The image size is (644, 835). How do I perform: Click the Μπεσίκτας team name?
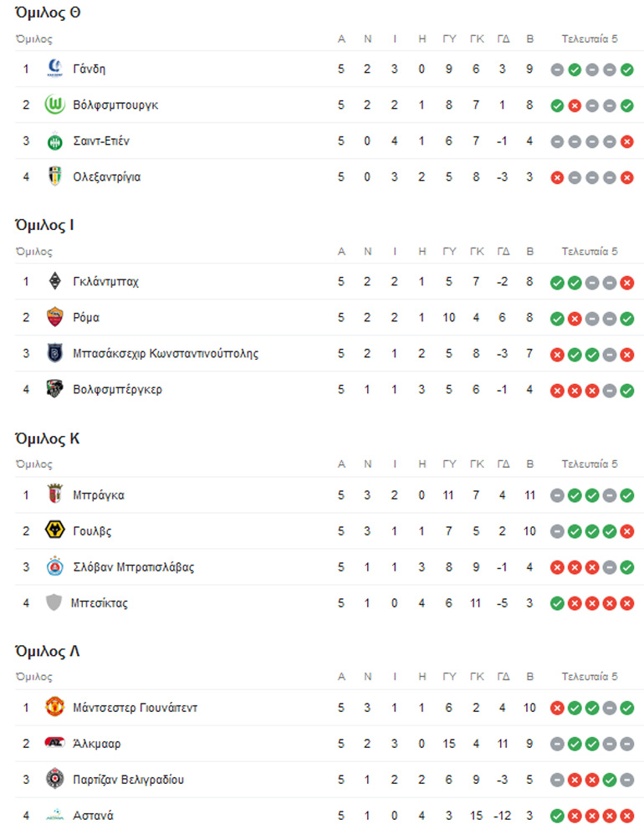click(100, 602)
